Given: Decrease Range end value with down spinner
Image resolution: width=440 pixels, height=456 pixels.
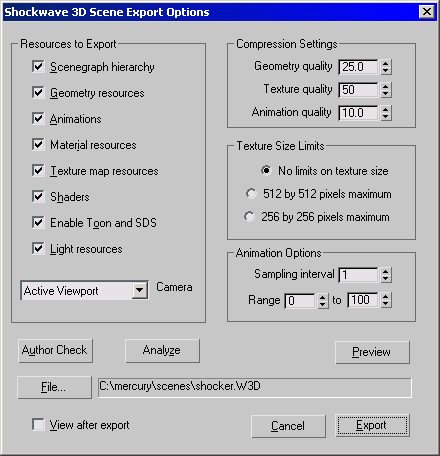Looking at the screenshot, I should pyautogui.click(x=386, y=303).
